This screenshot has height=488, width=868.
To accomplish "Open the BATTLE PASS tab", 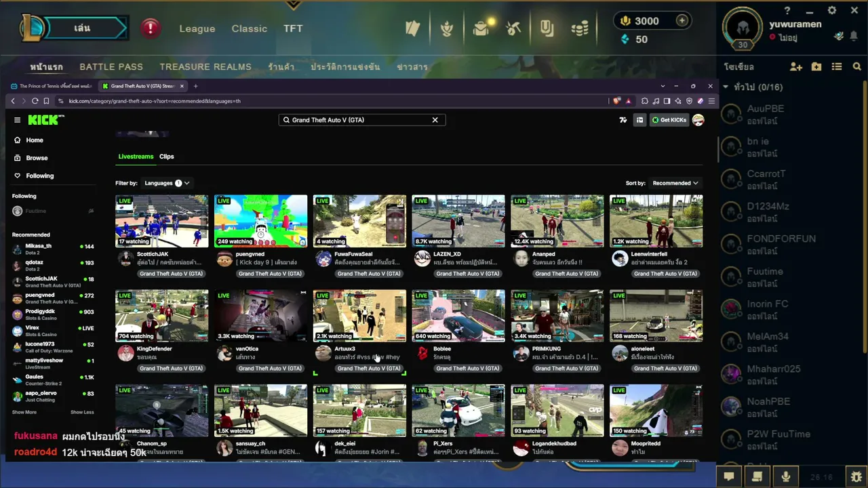I will pyautogui.click(x=111, y=66).
